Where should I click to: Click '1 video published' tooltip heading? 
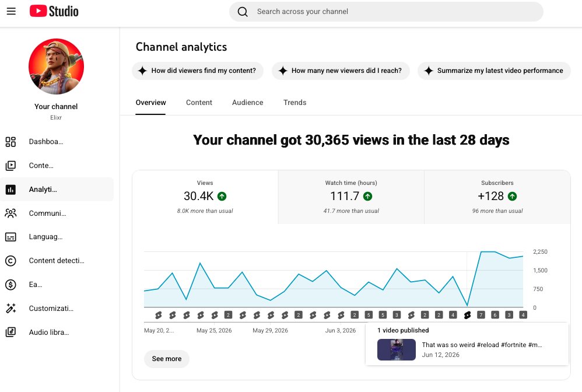coord(403,330)
